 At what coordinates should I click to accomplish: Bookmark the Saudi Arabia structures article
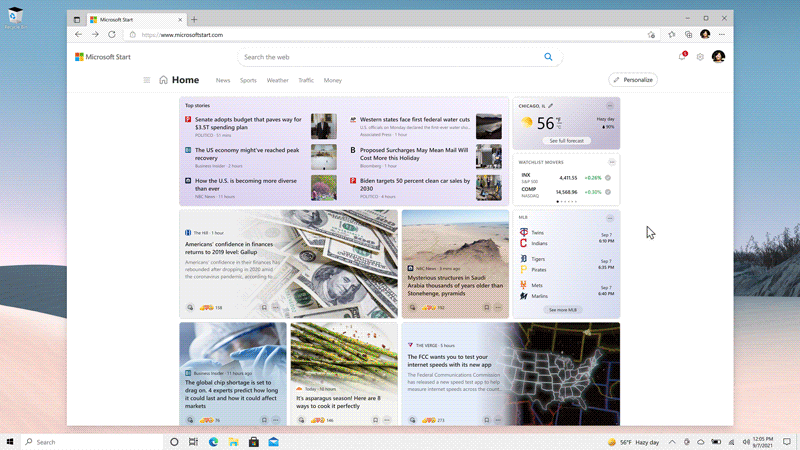click(486, 308)
